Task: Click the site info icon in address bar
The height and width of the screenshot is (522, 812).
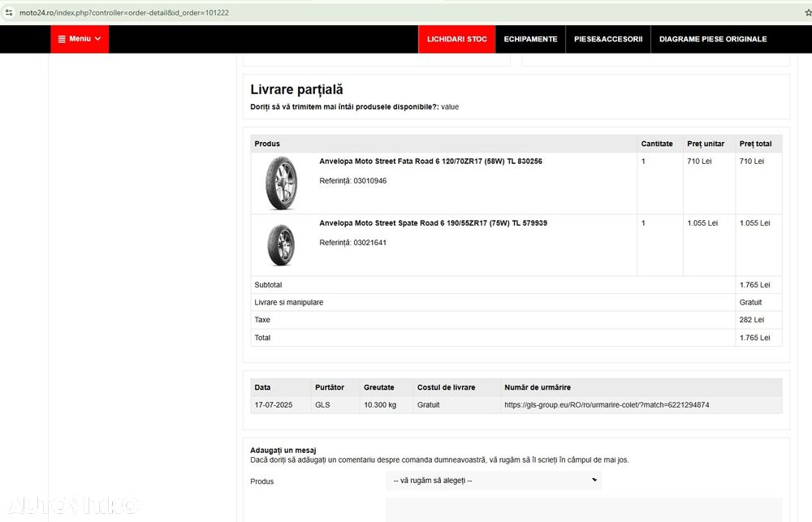Action: coord(9,12)
